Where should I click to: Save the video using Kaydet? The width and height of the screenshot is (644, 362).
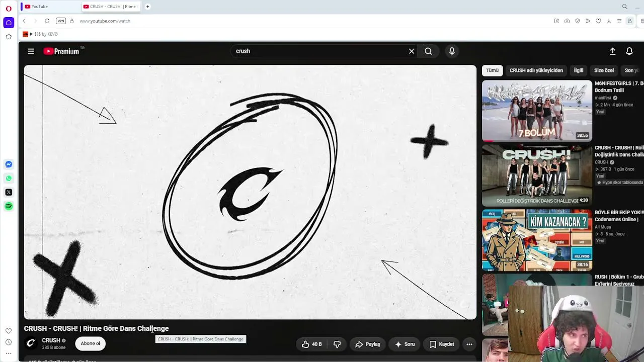click(442, 344)
